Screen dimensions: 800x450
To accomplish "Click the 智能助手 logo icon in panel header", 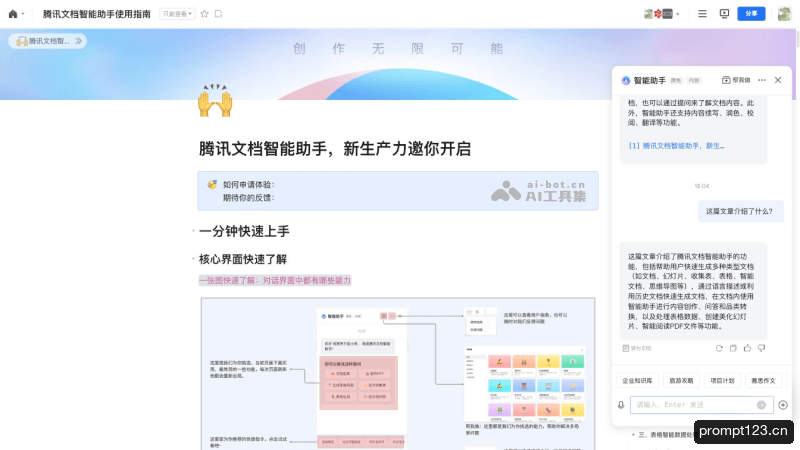I will coord(626,80).
